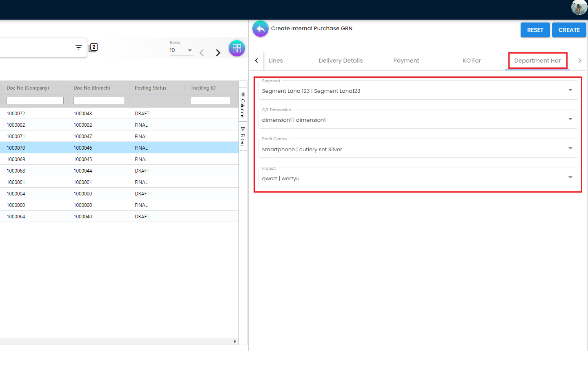Switch to the Delivery Details tab
Screen dimensions: 588x368
[x=341, y=61]
